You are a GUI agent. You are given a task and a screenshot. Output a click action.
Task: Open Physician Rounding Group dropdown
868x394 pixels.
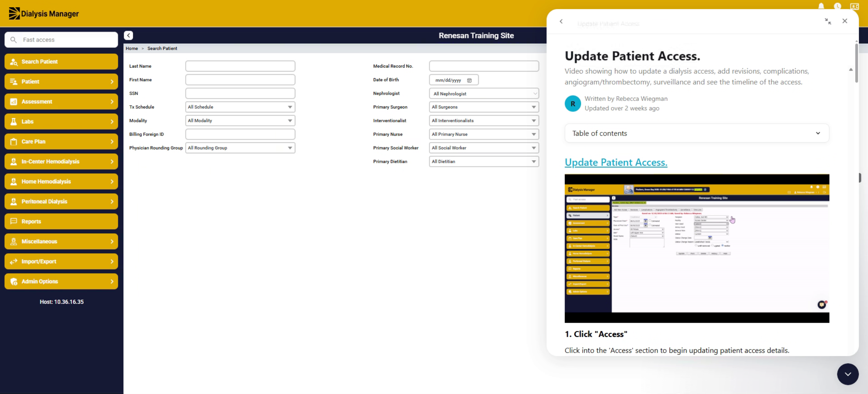click(x=240, y=148)
